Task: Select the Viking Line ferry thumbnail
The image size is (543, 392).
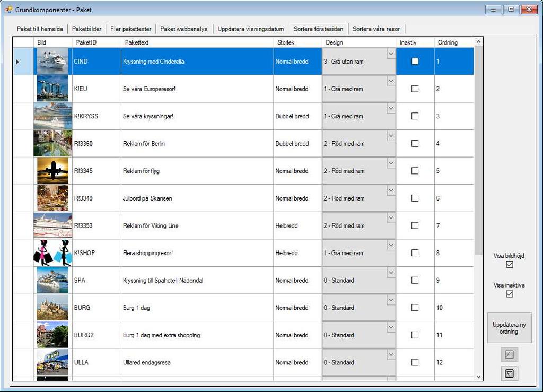Action: click(x=52, y=225)
